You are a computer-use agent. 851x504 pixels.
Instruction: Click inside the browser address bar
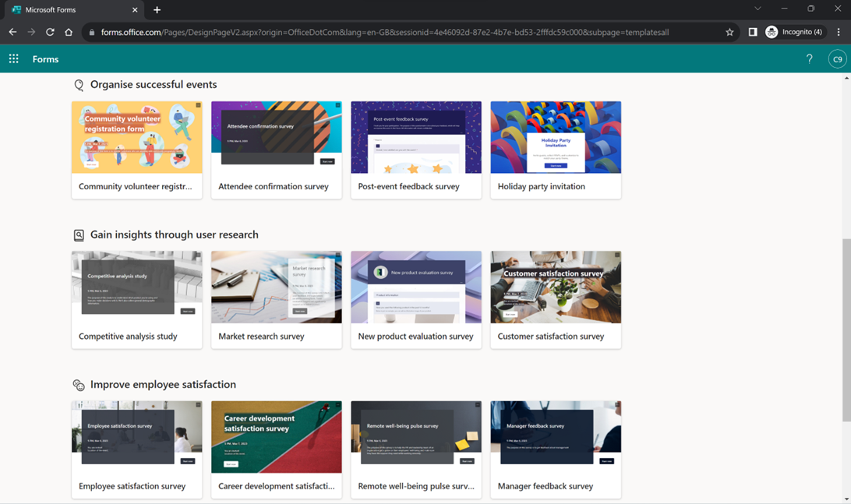coord(390,32)
